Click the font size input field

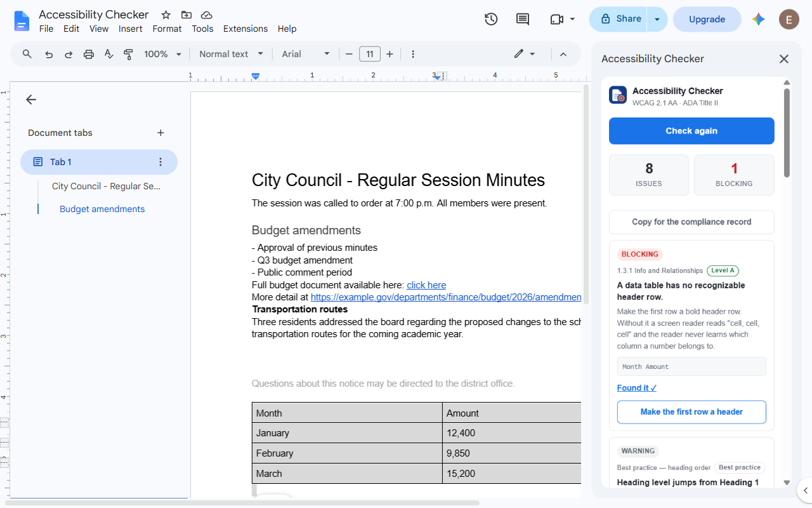click(x=370, y=54)
